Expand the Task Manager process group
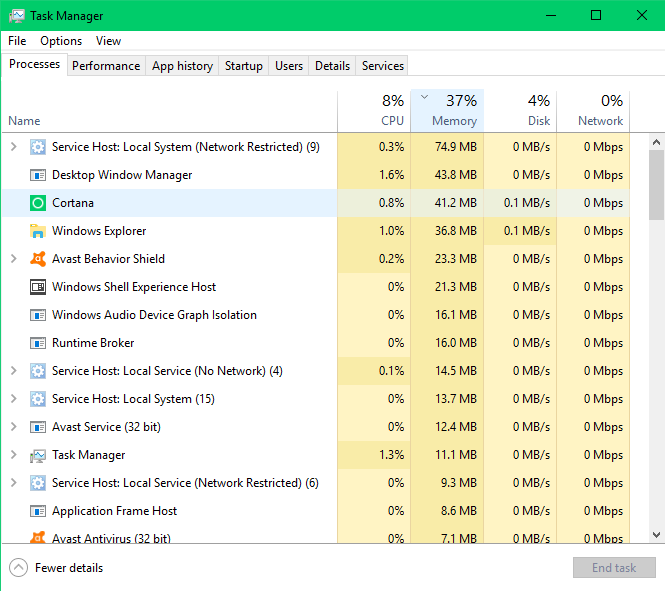This screenshot has height=591, width=665. 14,454
